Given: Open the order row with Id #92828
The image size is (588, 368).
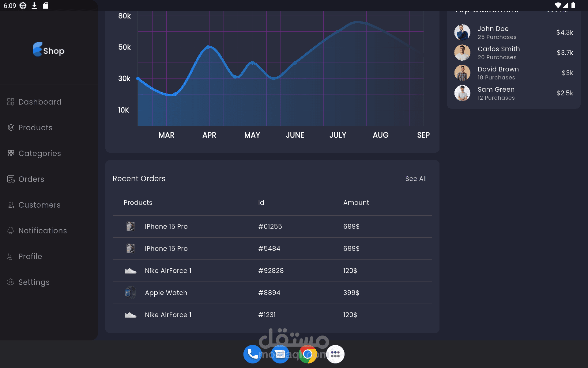Looking at the screenshot, I should [271, 271].
